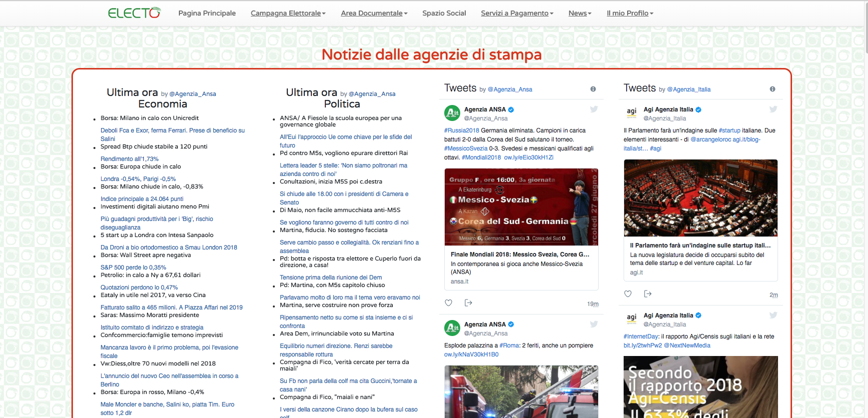Image resolution: width=868 pixels, height=418 pixels.
Task: Open the info icon beside Tweets by @Agenzia_Ansa
Action: point(593,89)
